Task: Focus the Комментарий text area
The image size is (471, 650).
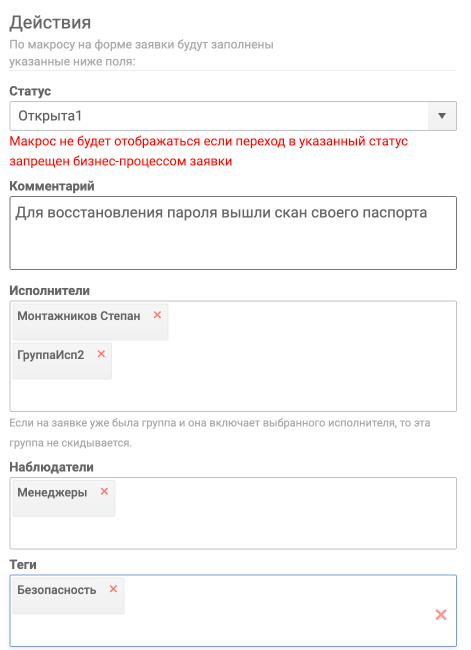Action: [x=233, y=233]
